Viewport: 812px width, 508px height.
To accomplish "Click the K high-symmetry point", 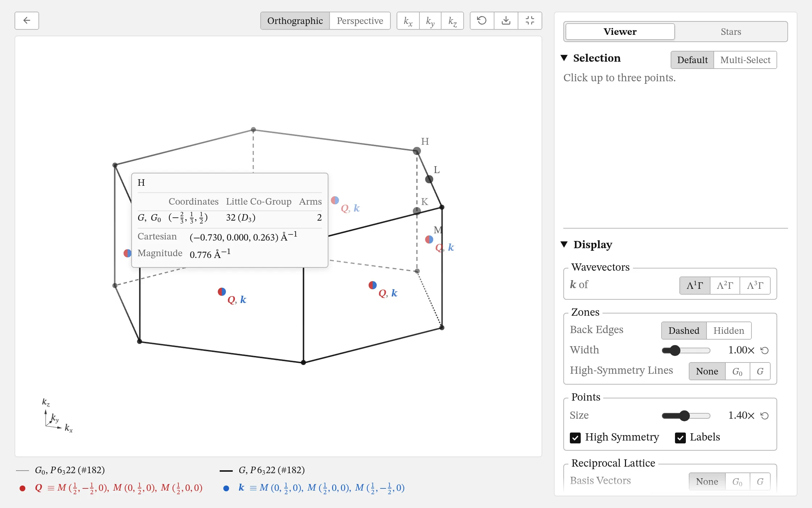I will pyautogui.click(x=417, y=211).
